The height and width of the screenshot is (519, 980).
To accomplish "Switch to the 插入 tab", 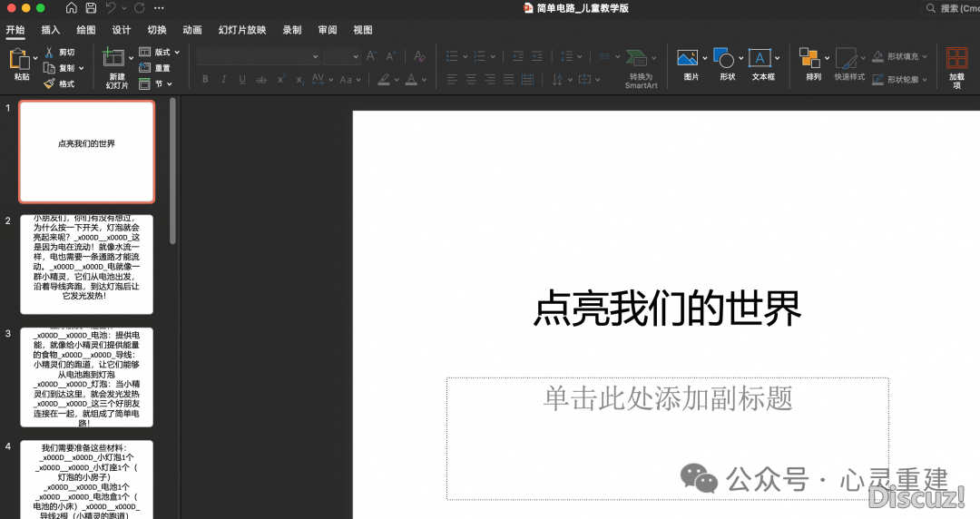I will pyautogui.click(x=51, y=30).
